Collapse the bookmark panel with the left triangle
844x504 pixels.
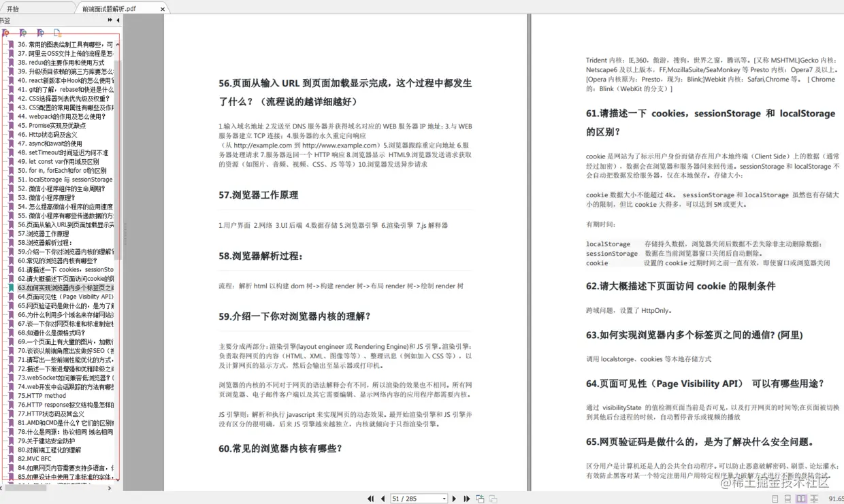pyautogui.click(x=118, y=20)
